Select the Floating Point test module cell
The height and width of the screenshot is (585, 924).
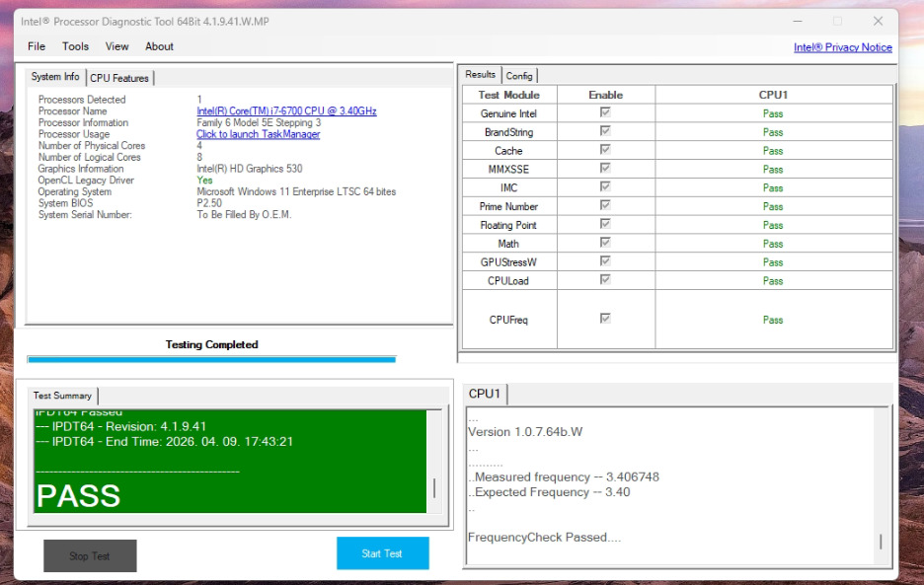click(508, 225)
